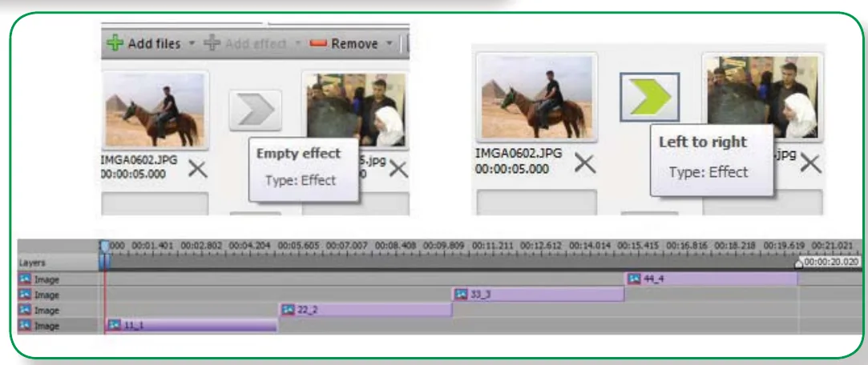Open the Remove dropdown arrow

coord(389,44)
